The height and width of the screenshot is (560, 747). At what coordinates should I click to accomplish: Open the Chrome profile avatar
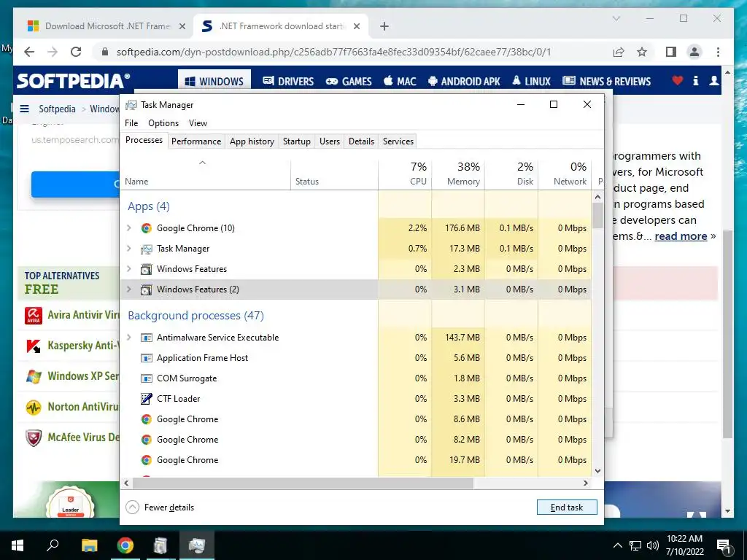click(x=694, y=52)
